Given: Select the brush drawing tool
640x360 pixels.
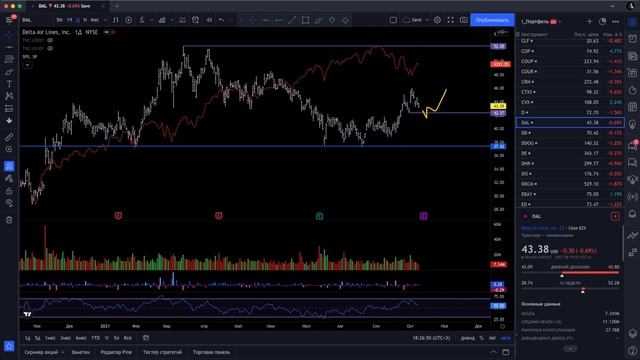Looking at the screenshot, I should tap(9, 72).
